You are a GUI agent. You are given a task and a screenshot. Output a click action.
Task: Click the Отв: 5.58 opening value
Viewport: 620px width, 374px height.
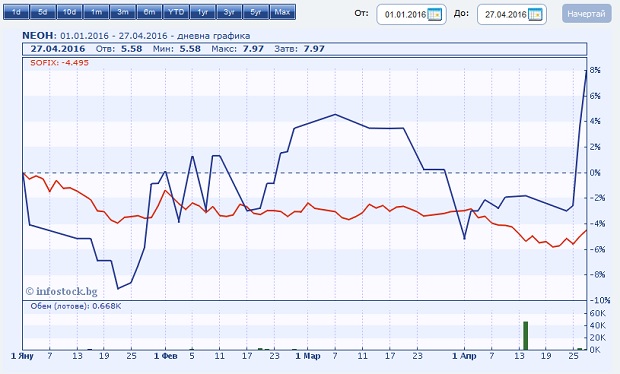coord(119,49)
